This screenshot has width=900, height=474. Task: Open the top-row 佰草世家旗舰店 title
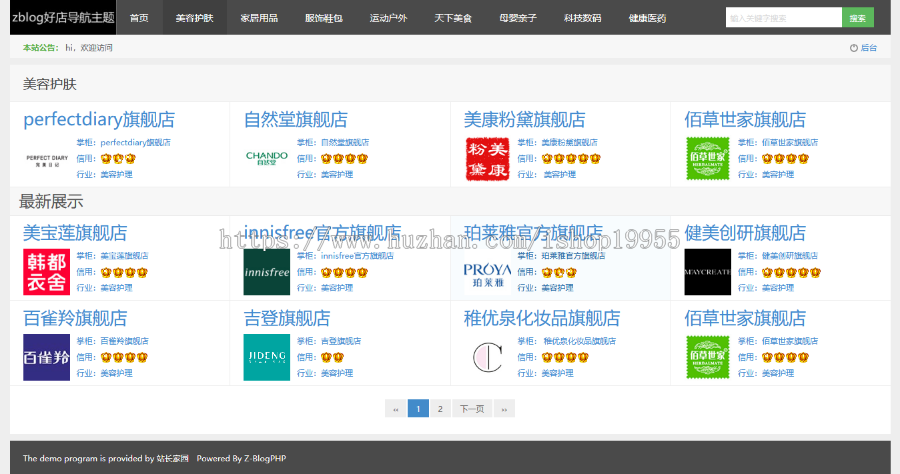click(x=745, y=119)
